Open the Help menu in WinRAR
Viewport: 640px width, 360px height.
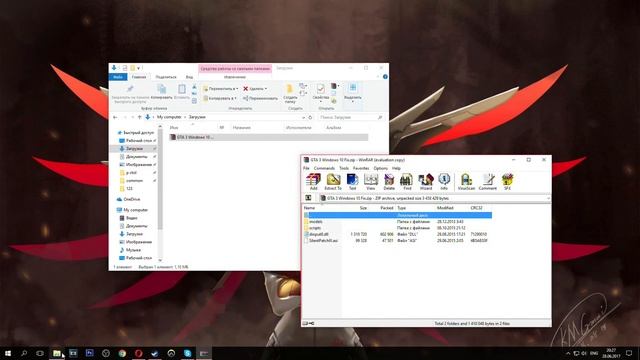[x=396, y=168]
